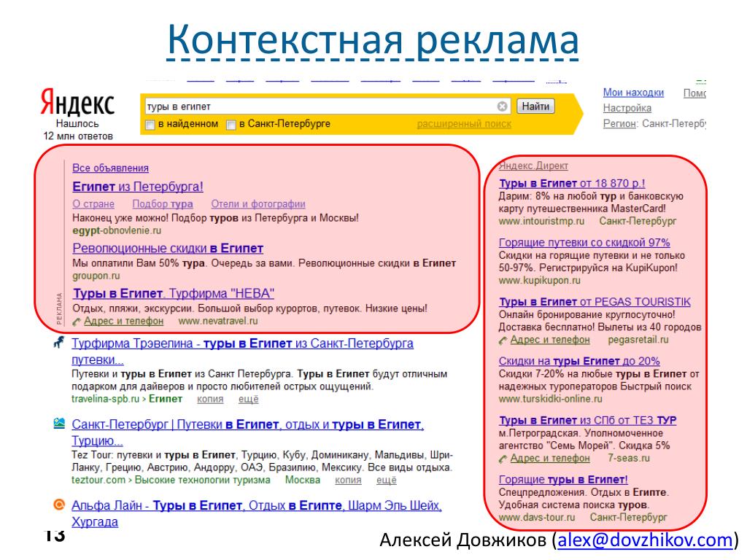Open the 'Египет из Петербурга!' ad
This screenshot has width=747, height=560.
click(138, 187)
